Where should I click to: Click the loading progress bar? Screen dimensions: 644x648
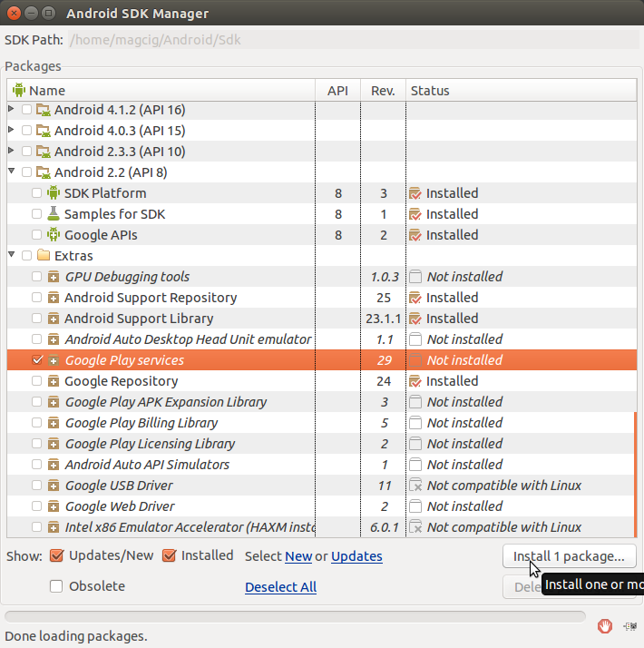coord(295,616)
